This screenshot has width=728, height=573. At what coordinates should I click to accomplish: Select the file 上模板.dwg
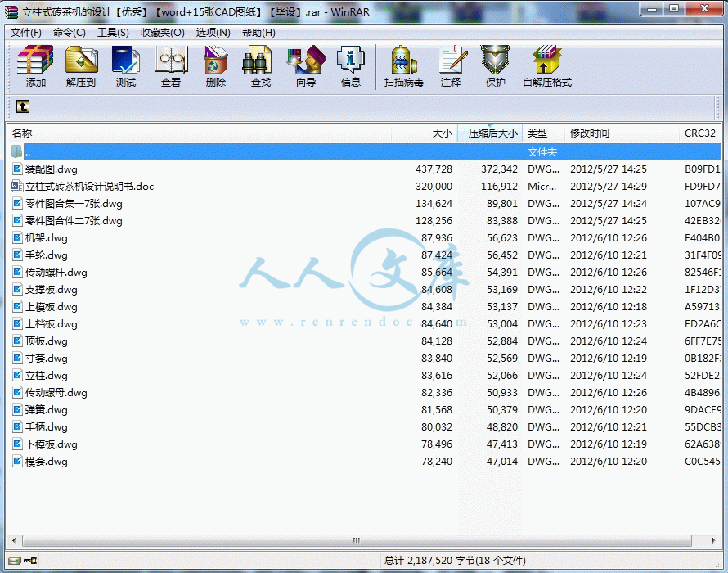pyautogui.click(x=51, y=307)
